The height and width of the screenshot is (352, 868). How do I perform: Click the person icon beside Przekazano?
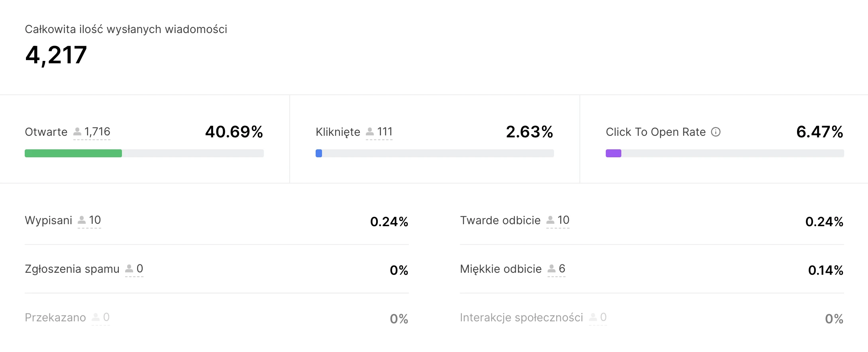click(96, 317)
